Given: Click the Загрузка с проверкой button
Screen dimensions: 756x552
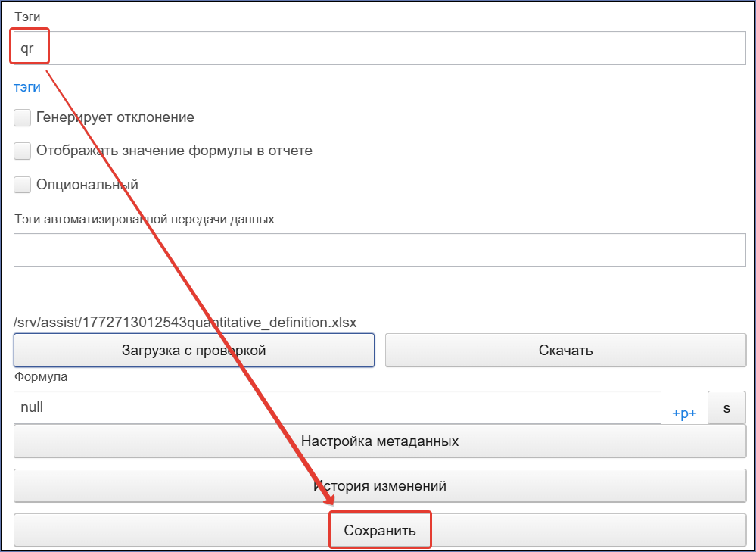Looking at the screenshot, I should click(194, 350).
